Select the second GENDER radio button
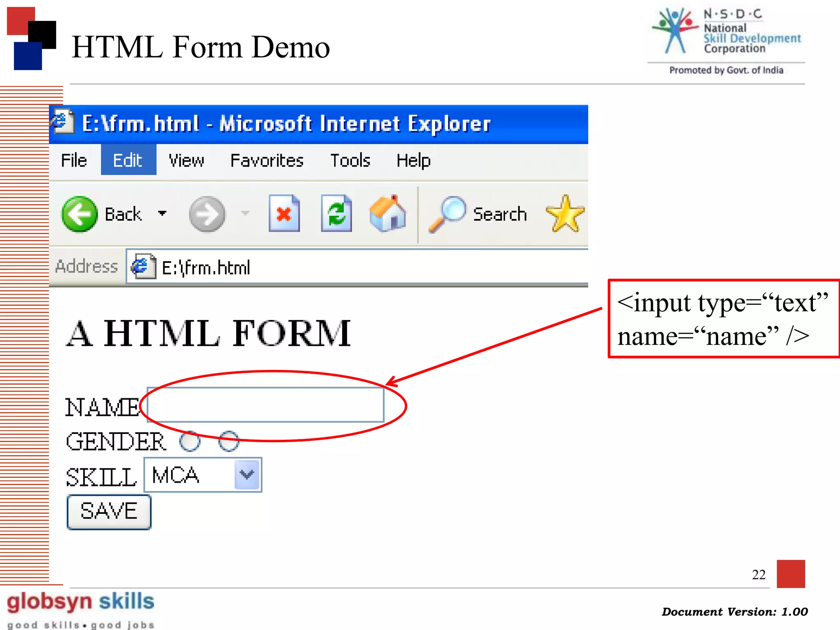Viewport: 840px width, 630px height. click(x=228, y=441)
